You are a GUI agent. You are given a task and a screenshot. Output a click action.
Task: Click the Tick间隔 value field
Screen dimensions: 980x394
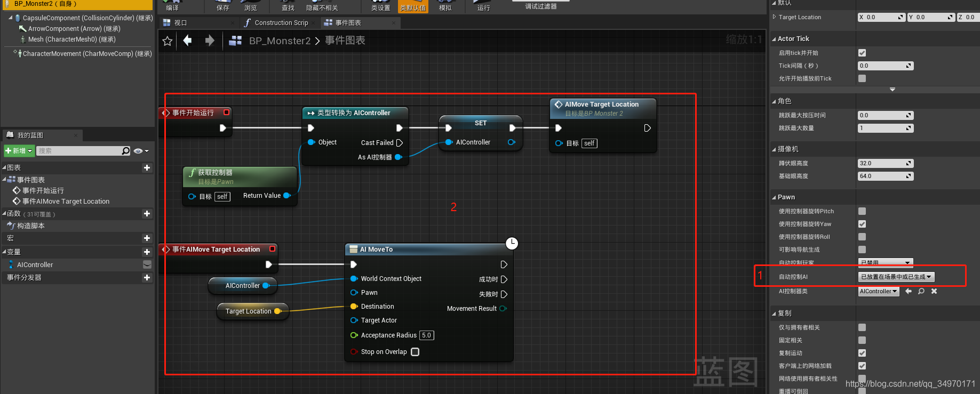(x=886, y=66)
